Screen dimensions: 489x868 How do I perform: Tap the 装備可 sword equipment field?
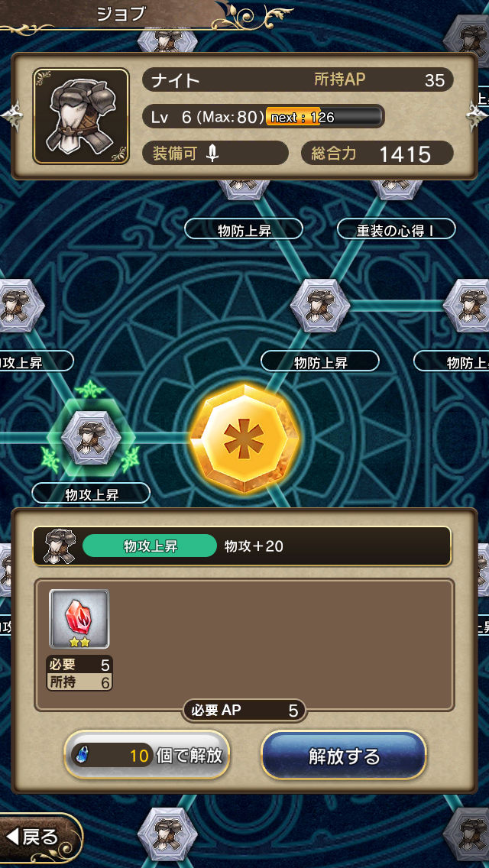coord(215,154)
